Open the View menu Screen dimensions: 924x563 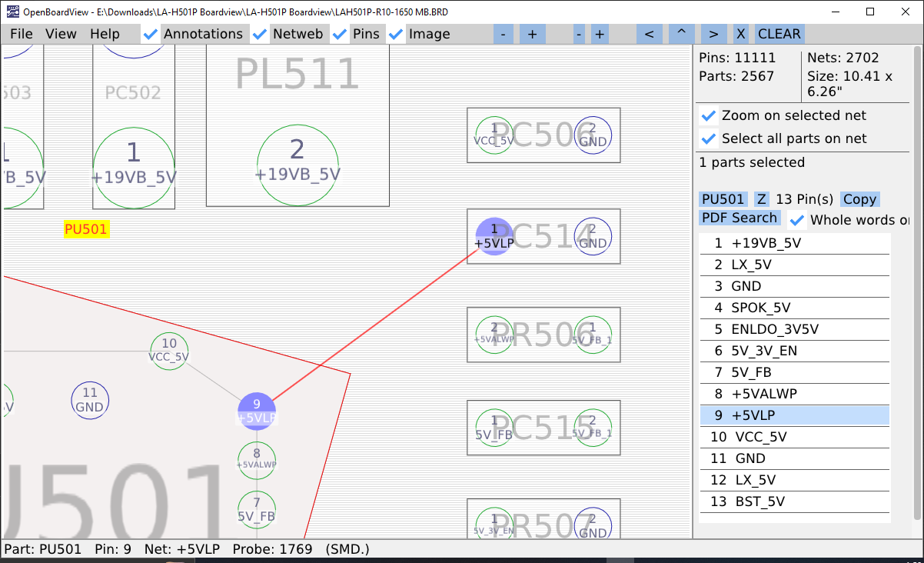(61, 34)
